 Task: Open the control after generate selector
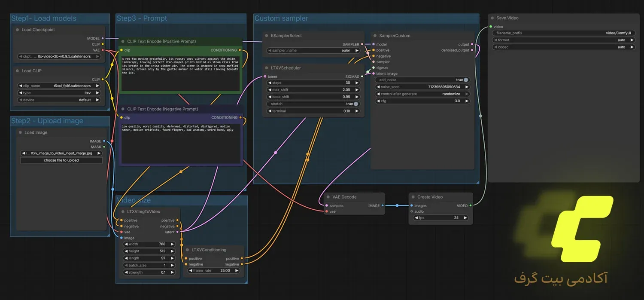[422, 94]
